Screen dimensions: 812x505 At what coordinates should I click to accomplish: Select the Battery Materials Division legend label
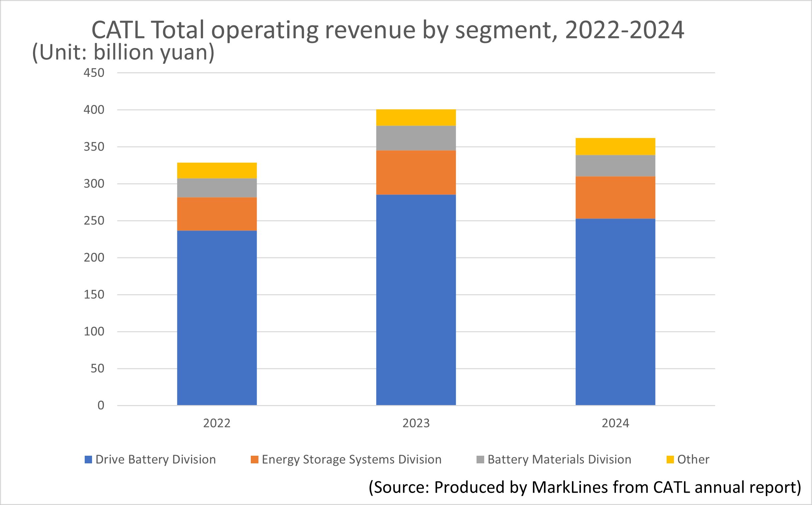[x=559, y=460]
